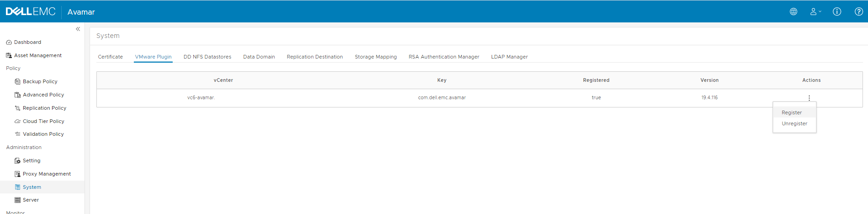Image resolution: width=868 pixels, height=214 pixels.
Task: Open Cloud Tier Policy
Action: pos(43,121)
